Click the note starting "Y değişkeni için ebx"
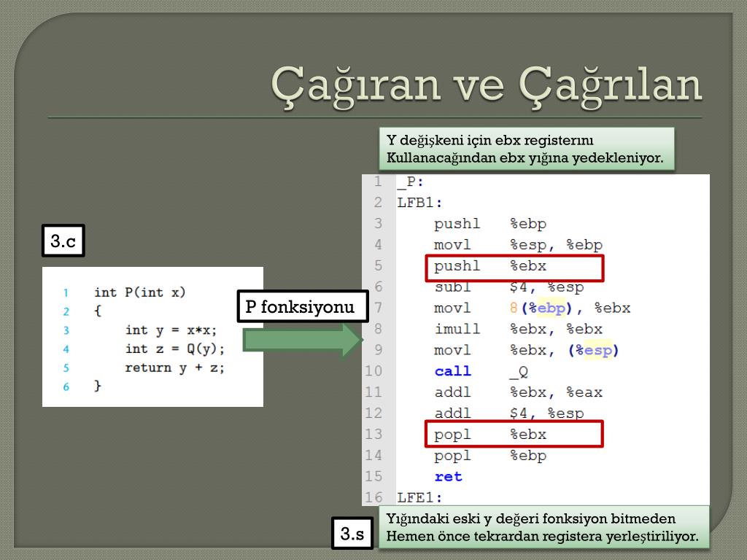Viewport: 747px width, 560px height. coord(527,149)
